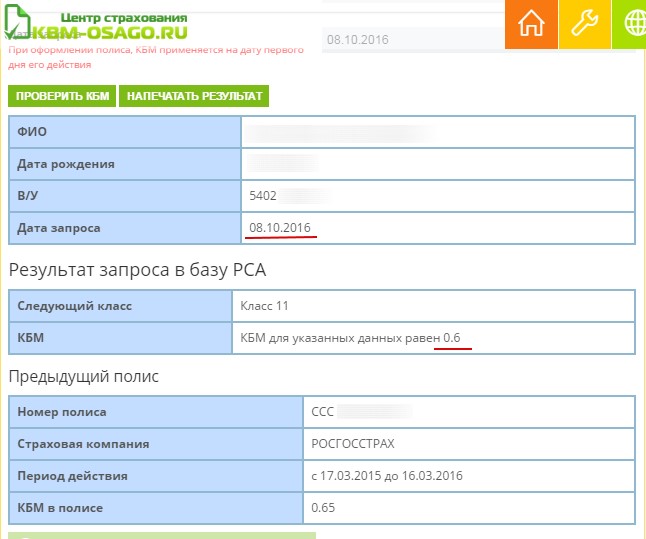This screenshot has height=539, width=646.
Task: Click the Предыдущий полис section heading
Action: coord(84,376)
